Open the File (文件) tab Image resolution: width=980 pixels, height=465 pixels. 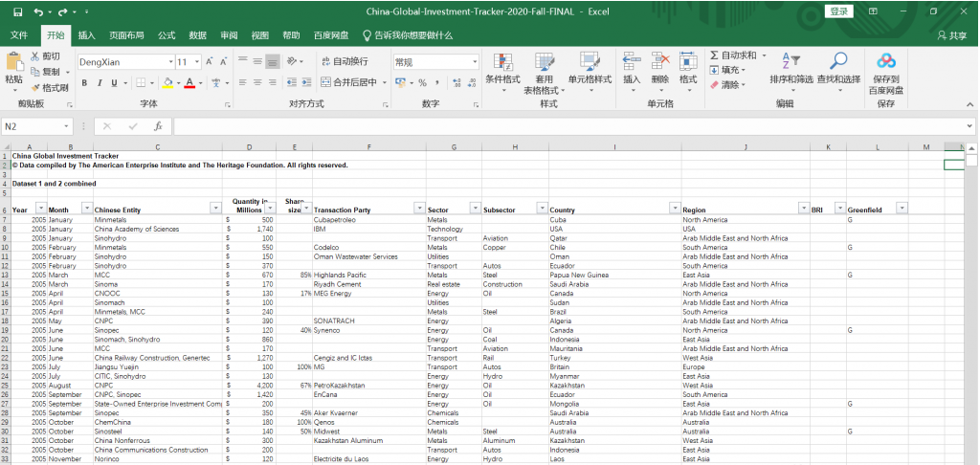(19, 35)
